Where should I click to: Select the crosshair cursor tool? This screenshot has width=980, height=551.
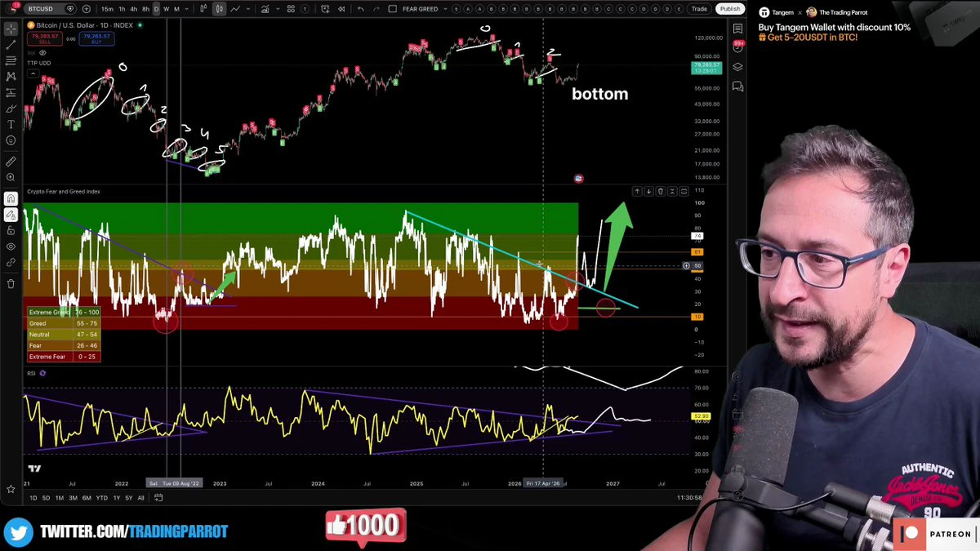tap(11, 29)
